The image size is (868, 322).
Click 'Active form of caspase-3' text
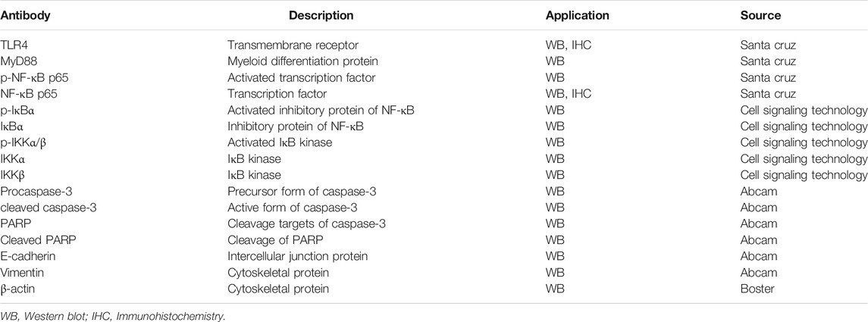(293, 208)
